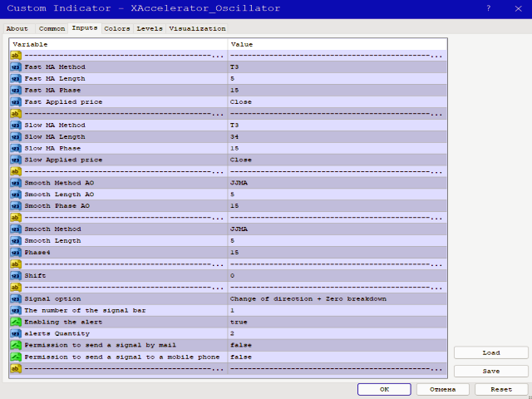Click the icon beside Slow MA Phase
This screenshot has width=532, height=399.
(x=16, y=148)
